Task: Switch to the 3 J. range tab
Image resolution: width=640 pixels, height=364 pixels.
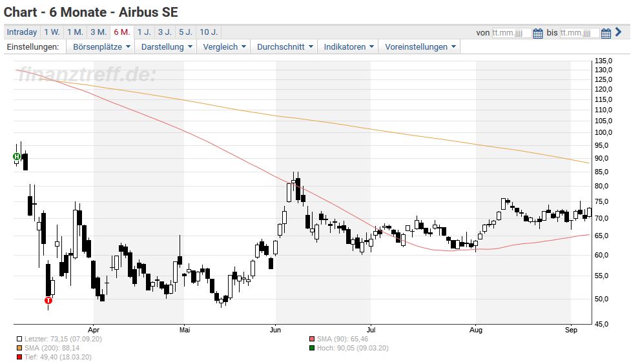Action: 165,32
